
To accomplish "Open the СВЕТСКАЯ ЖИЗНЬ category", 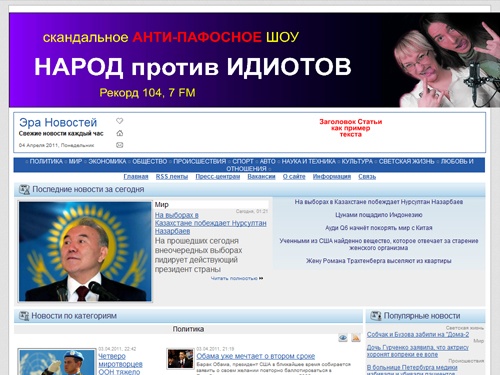I will tap(406, 161).
